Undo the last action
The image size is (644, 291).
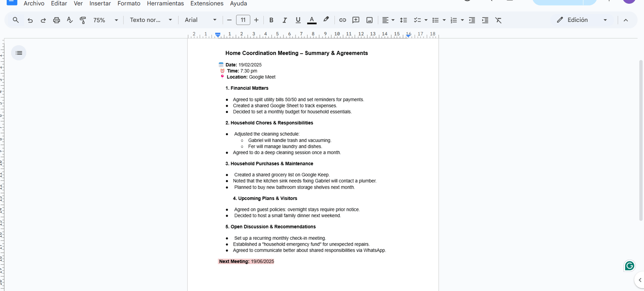(30, 20)
